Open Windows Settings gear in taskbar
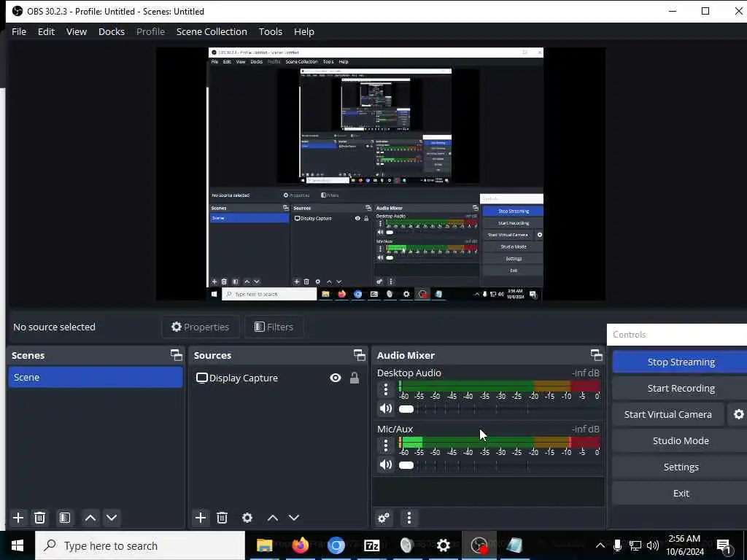 point(443,545)
